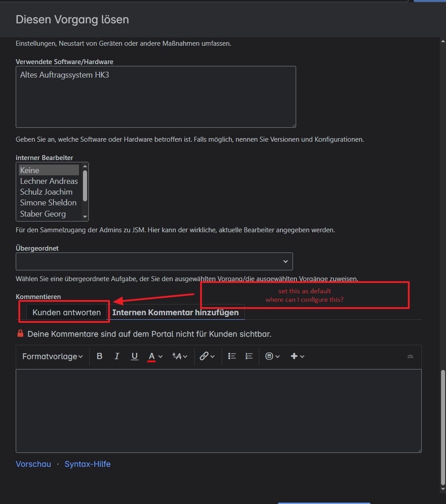Open the plus insert-more menu

[297, 356]
